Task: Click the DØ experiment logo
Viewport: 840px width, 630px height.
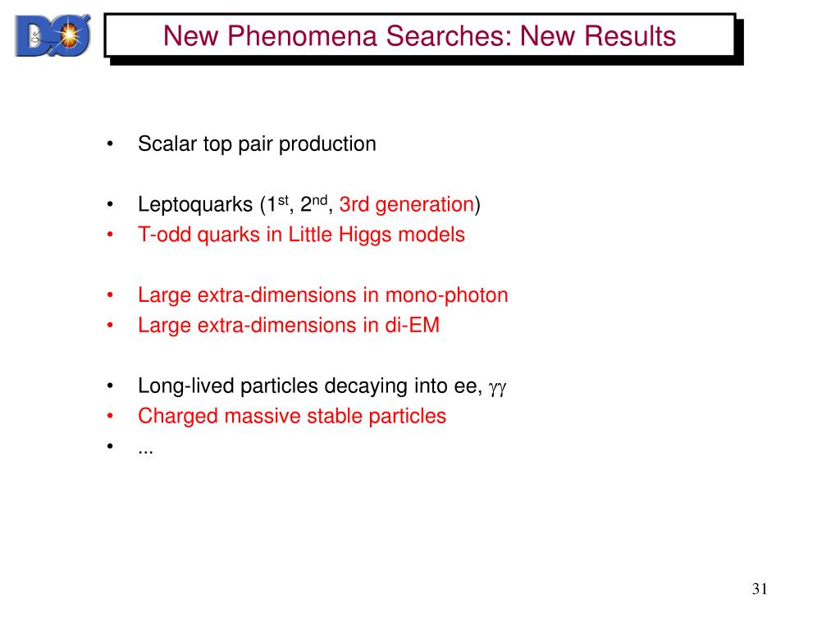Action: (x=52, y=36)
